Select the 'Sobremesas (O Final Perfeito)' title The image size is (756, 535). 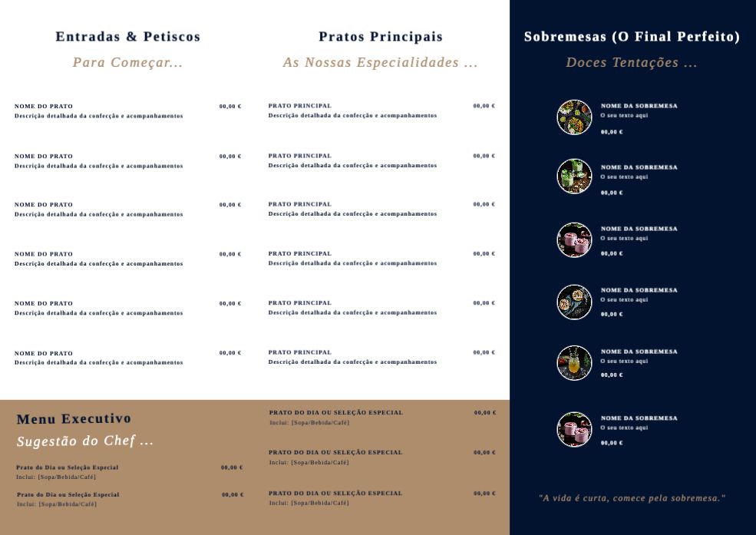click(x=632, y=37)
